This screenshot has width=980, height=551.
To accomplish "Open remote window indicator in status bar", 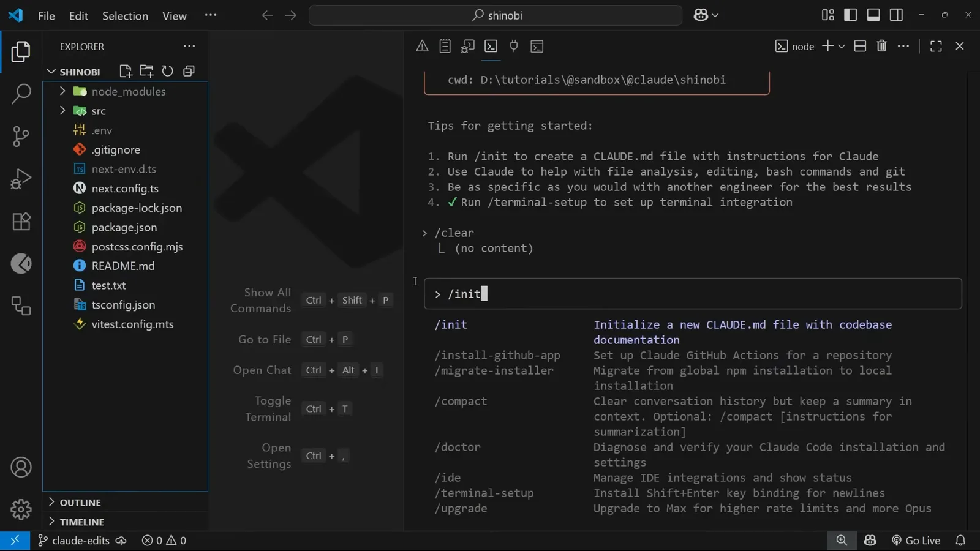I will (x=15, y=541).
